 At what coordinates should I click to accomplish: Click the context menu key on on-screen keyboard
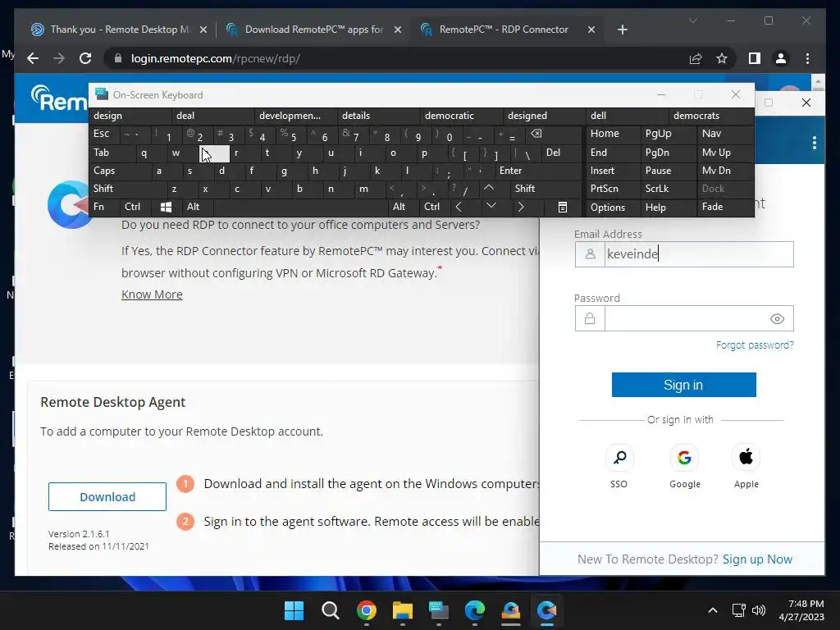click(562, 207)
